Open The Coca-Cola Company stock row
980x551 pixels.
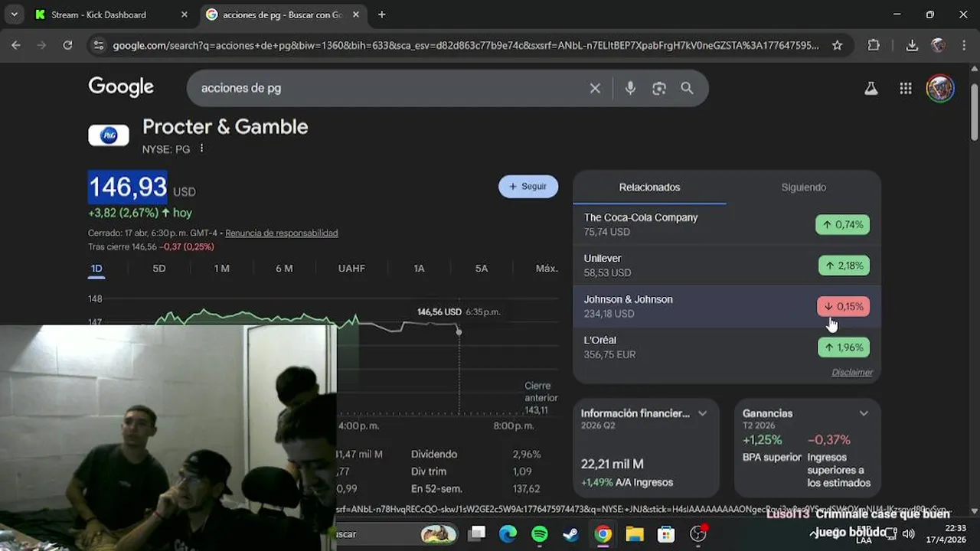pos(727,224)
